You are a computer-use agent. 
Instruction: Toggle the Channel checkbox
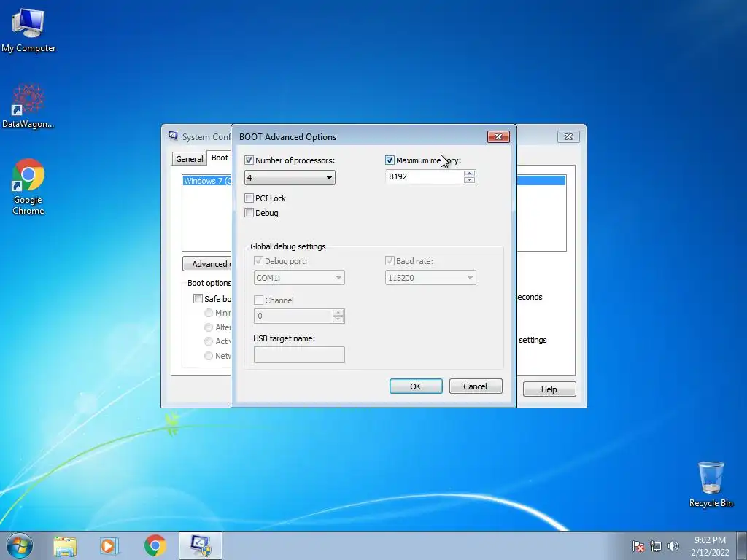coord(259,300)
